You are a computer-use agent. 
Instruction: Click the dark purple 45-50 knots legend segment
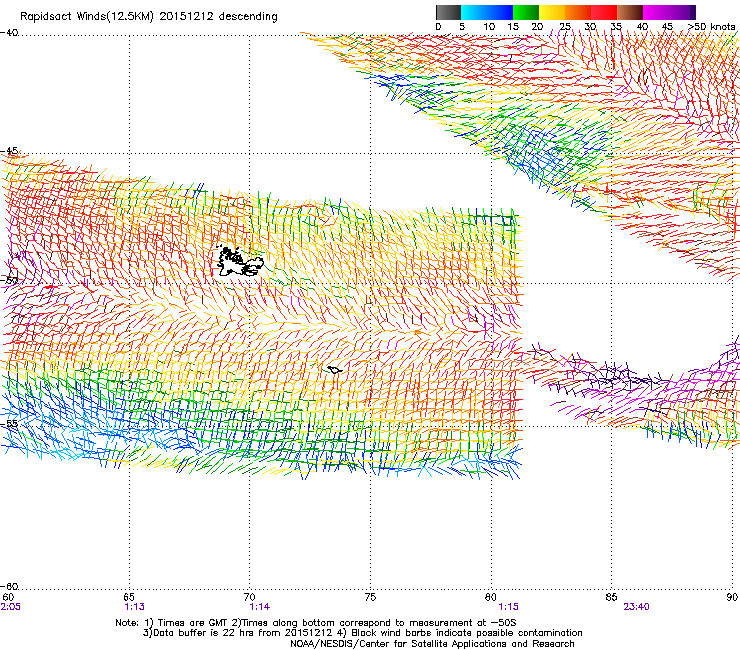pyautogui.click(x=682, y=12)
